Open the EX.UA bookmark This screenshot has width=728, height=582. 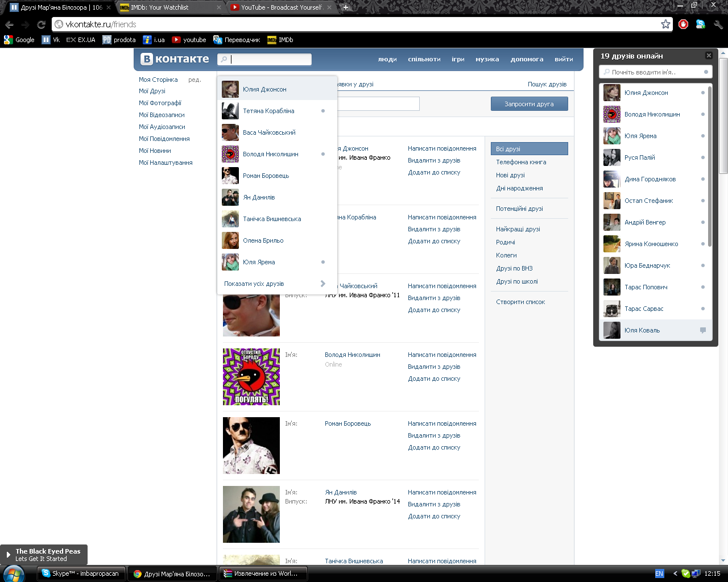click(81, 40)
